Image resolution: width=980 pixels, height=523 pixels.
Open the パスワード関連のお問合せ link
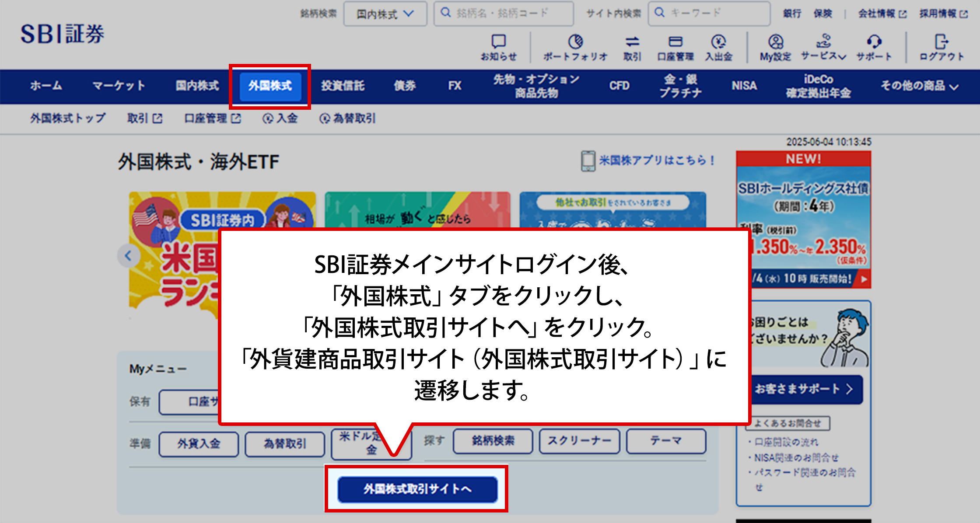click(x=805, y=479)
